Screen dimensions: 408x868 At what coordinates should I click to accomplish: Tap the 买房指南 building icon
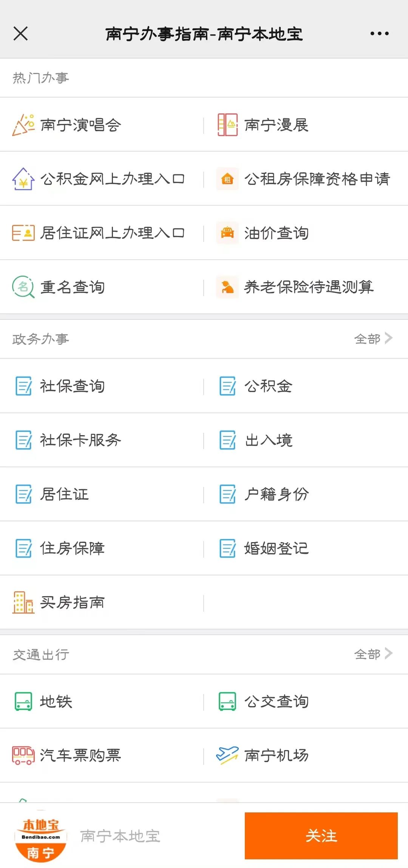[x=23, y=603]
